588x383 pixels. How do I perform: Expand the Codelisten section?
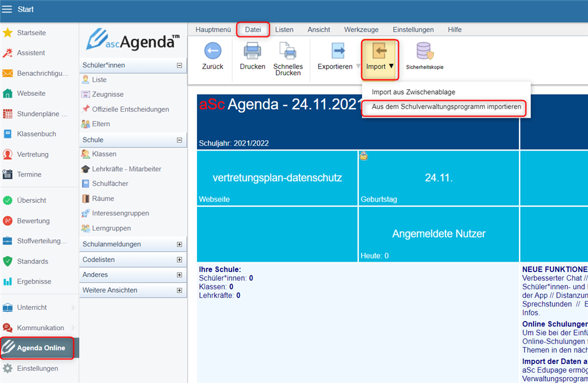(x=179, y=260)
